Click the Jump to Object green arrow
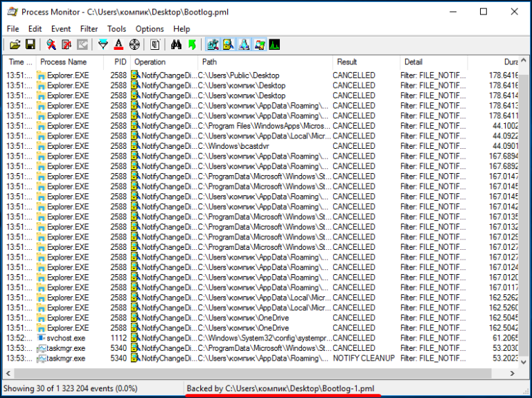Image resolution: width=532 pixels, height=398 pixels. pyautogui.click(x=192, y=45)
